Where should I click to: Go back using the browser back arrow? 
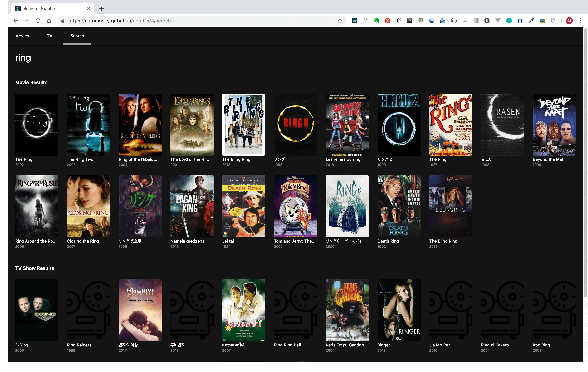pyautogui.click(x=16, y=21)
